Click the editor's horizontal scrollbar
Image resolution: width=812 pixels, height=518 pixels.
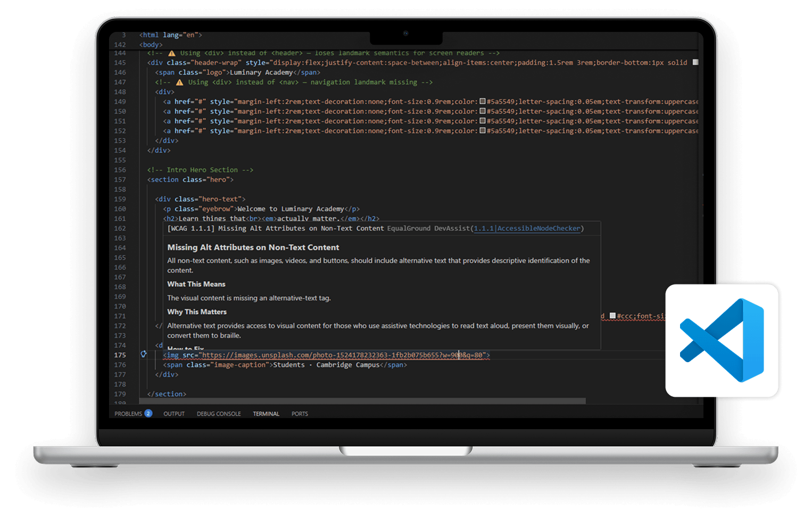(x=362, y=401)
